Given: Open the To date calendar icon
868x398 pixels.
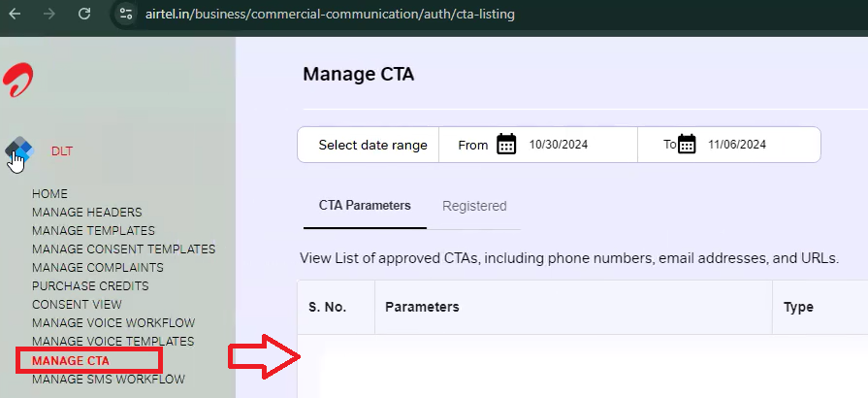Looking at the screenshot, I should click(687, 145).
